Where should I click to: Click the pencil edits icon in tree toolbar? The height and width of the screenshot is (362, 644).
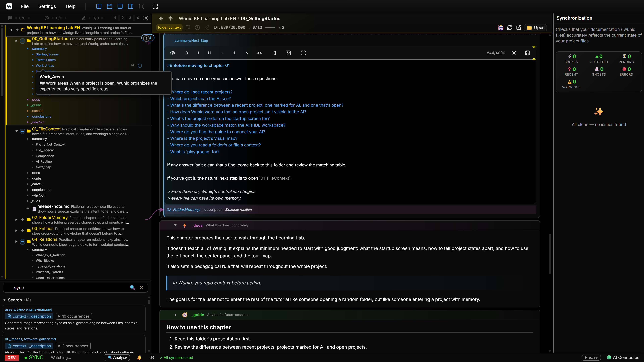(83, 18)
